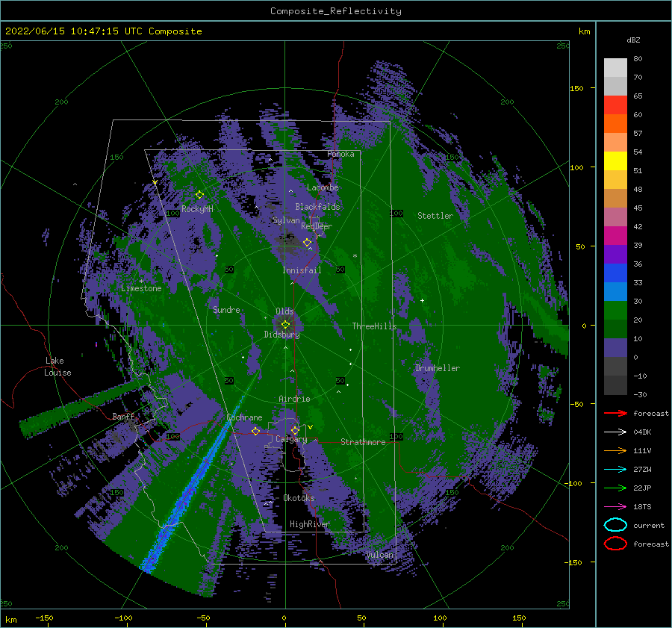The width and height of the screenshot is (672, 628).
Task: Click the Composite_Reflectivity title text
Action: 336,11
